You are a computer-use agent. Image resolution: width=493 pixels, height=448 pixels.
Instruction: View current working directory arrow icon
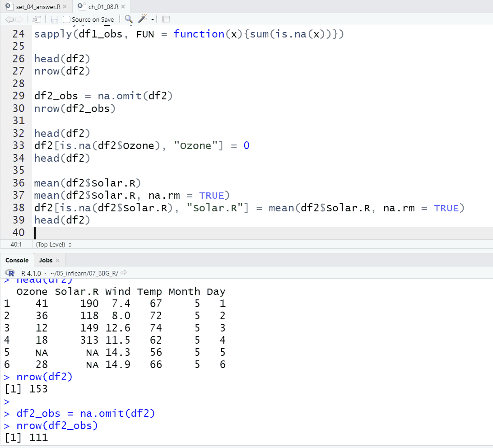tap(124, 272)
